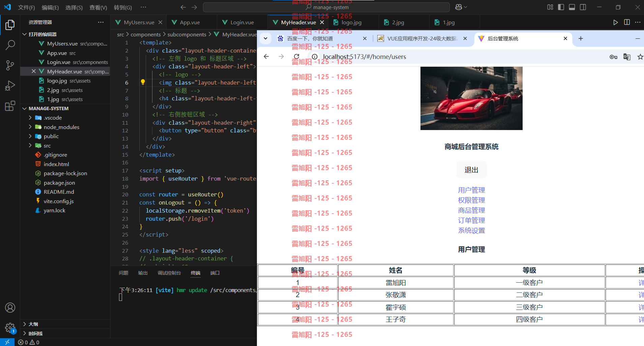
Task: Open Run and Debug view
Action: tap(10, 86)
